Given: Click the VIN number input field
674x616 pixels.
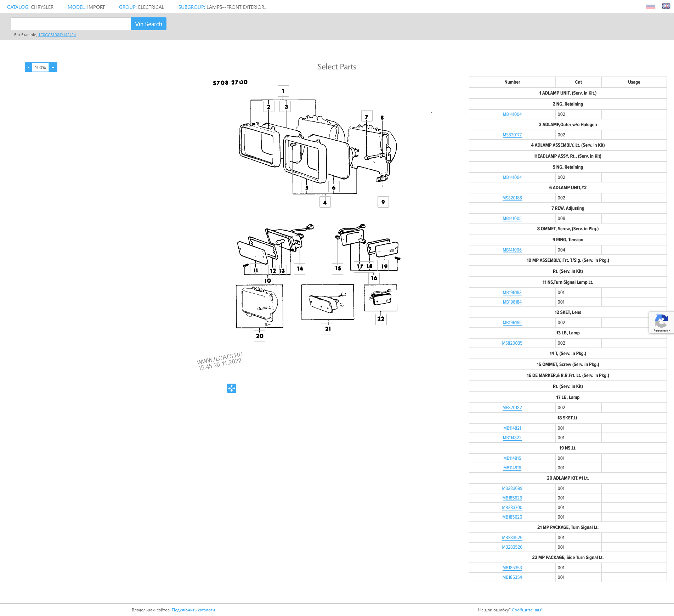Looking at the screenshot, I should click(71, 24).
